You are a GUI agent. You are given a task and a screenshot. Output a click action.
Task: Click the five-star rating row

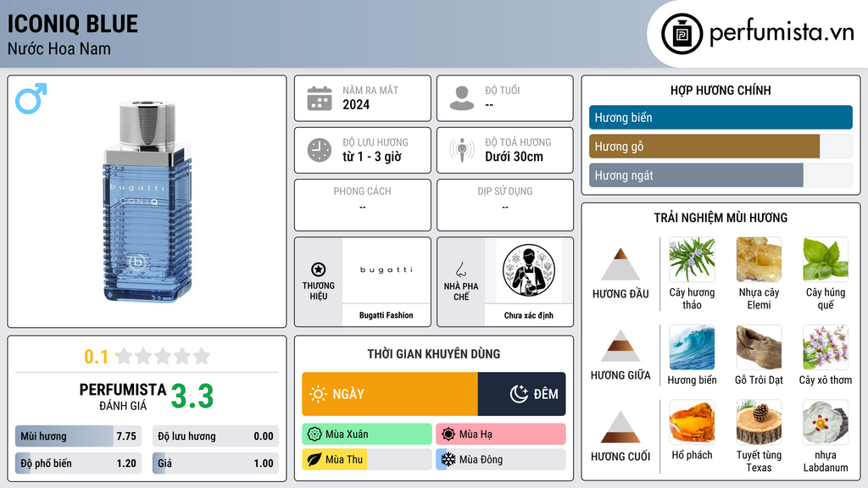coord(164,356)
